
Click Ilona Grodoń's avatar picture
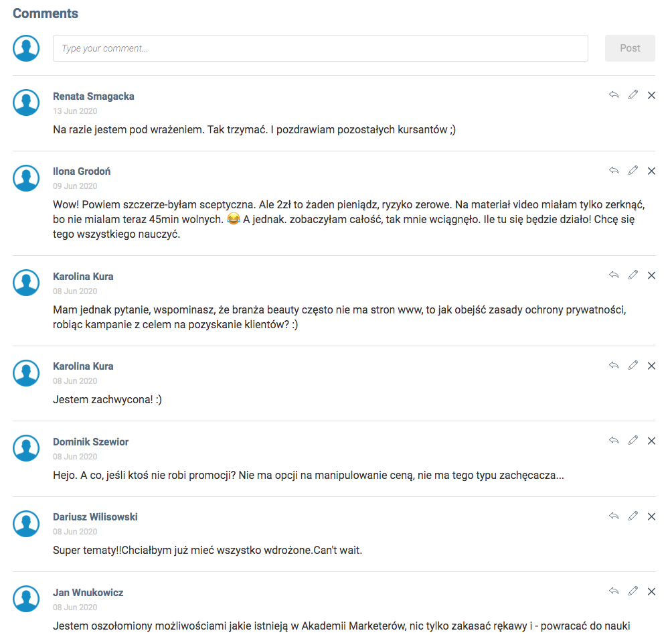tap(27, 177)
